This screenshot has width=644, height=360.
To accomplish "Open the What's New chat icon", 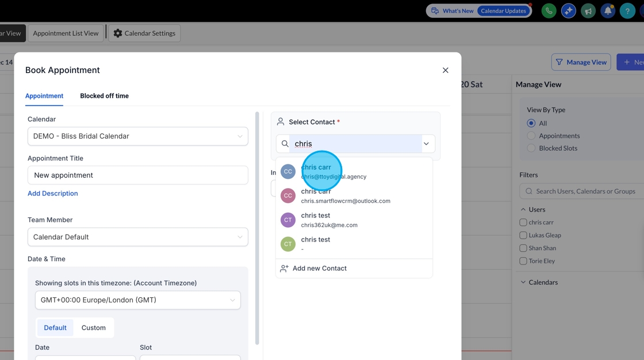I will click(435, 11).
